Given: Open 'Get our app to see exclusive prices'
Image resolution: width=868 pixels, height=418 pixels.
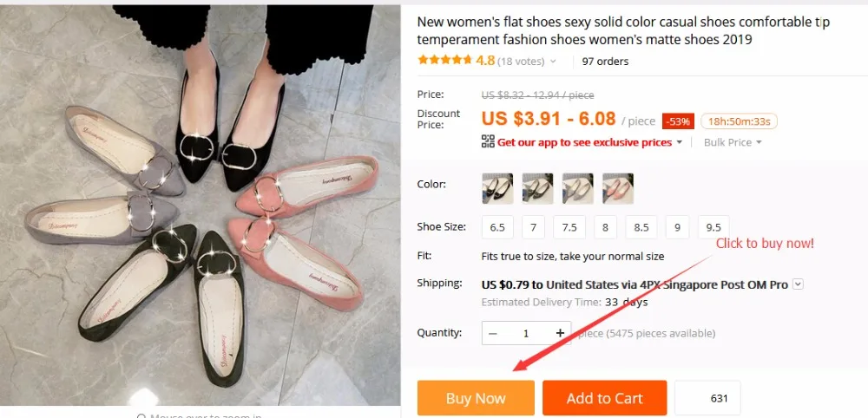Looking at the screenshot, I should [x=584, y=142].
